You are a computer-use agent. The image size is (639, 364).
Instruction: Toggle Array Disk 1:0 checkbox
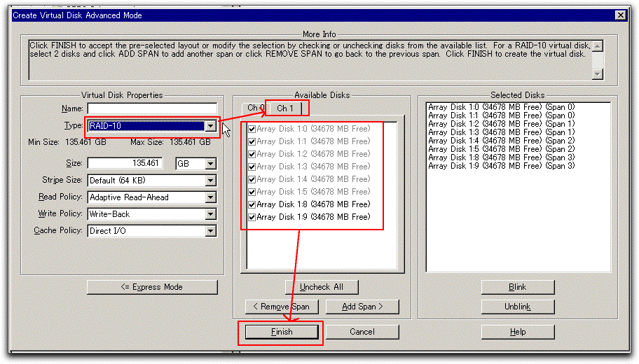pyautogui.click(x=252, y=129)
